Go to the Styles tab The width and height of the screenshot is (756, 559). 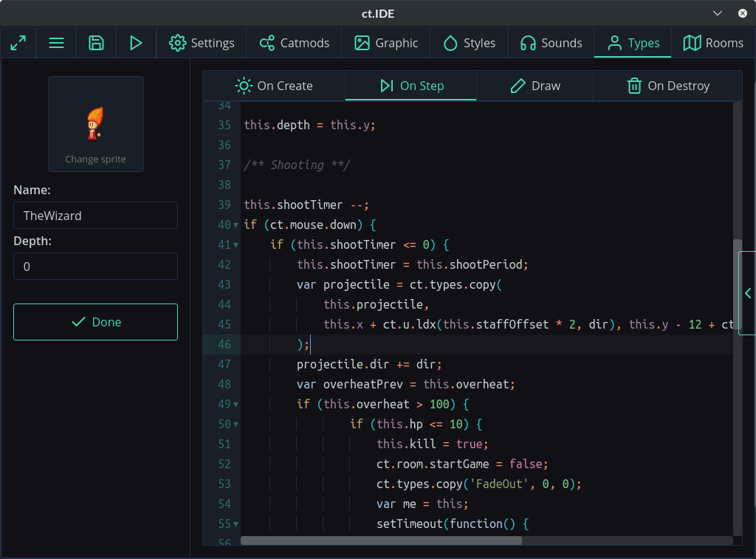click(x=469, y=43)
